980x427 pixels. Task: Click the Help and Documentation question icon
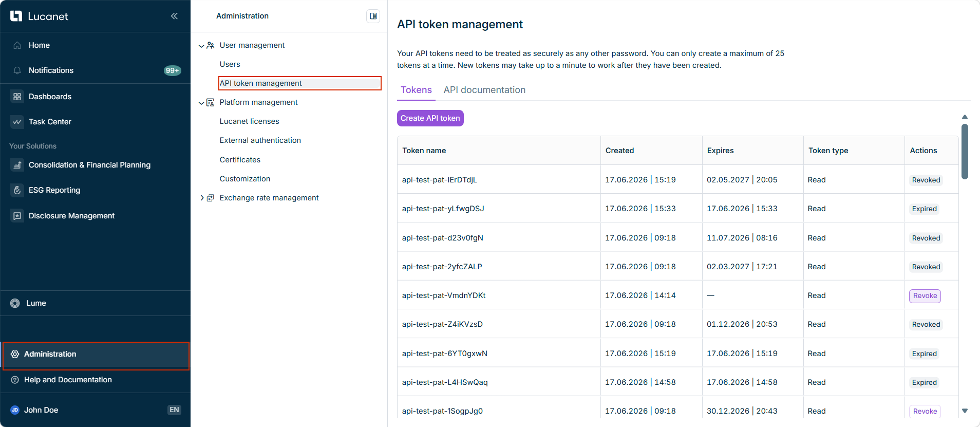coord(15,380)
